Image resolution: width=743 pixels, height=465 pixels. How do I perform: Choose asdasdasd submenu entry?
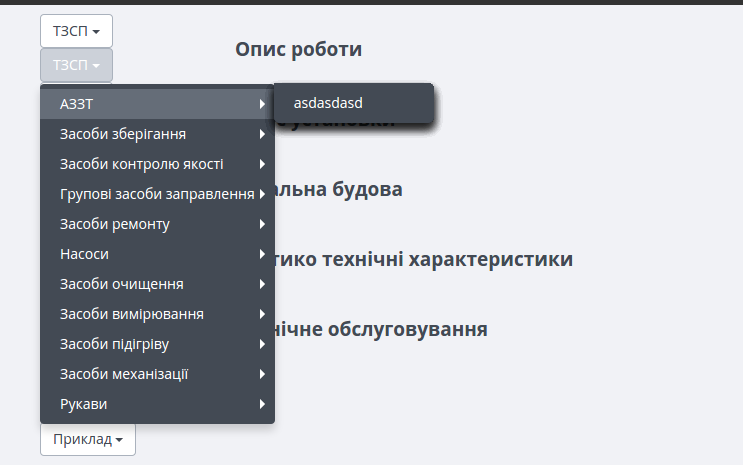coord(327,103)
